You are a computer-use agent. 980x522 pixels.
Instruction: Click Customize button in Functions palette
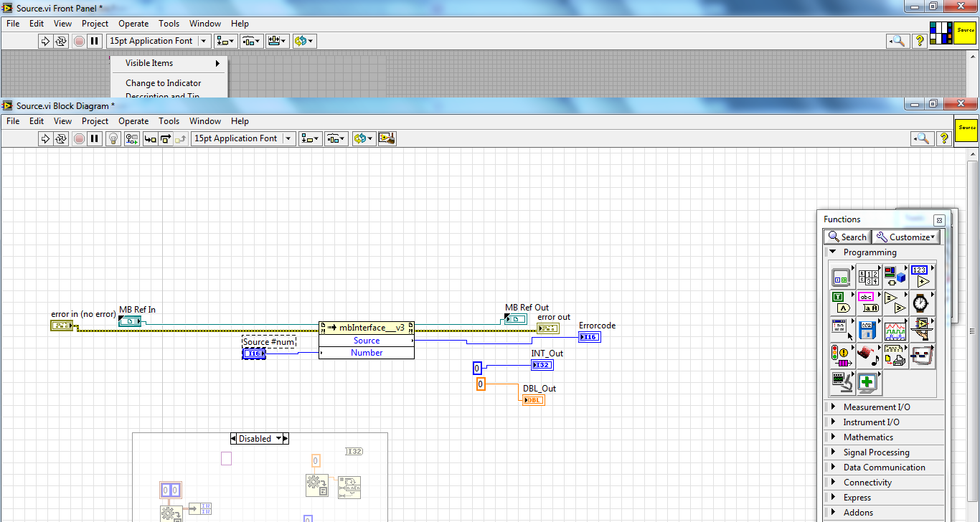(x=906, y=237)
